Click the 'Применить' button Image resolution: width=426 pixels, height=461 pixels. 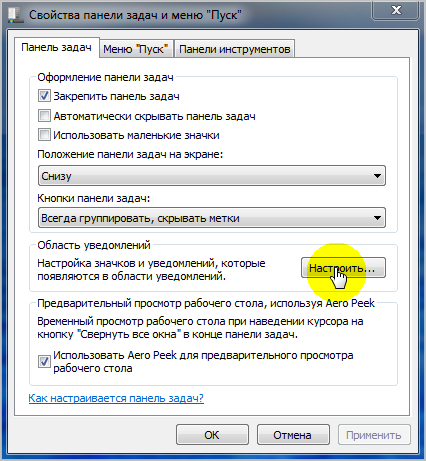point(374,435)
